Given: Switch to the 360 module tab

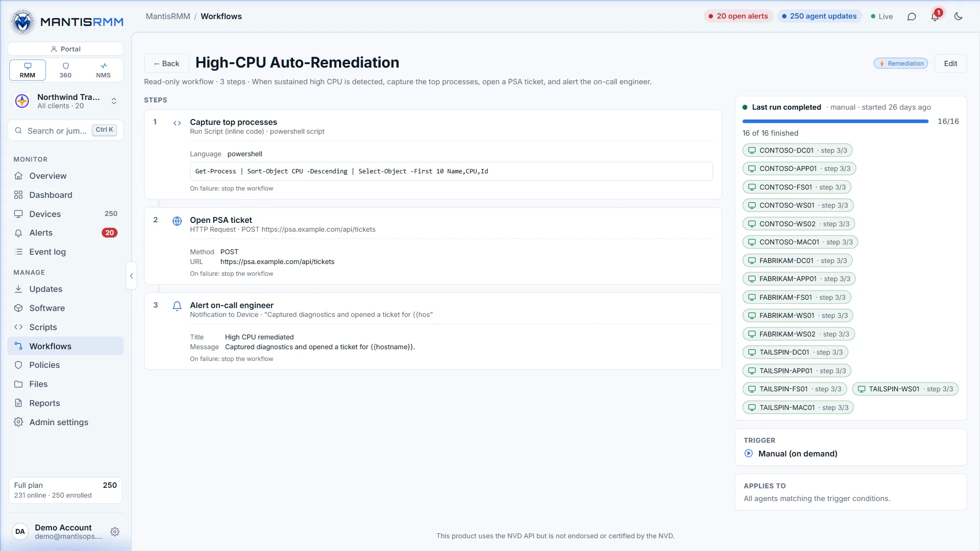Looking at the screenshot, I should click(x=66, y=70).
